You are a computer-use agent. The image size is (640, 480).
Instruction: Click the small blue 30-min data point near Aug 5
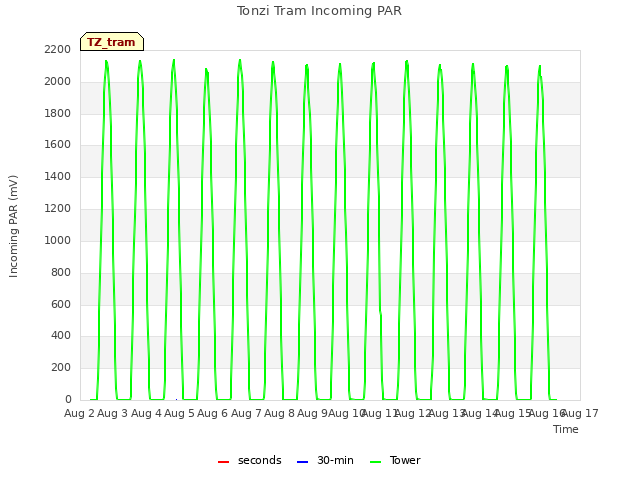tap(176, 399)
